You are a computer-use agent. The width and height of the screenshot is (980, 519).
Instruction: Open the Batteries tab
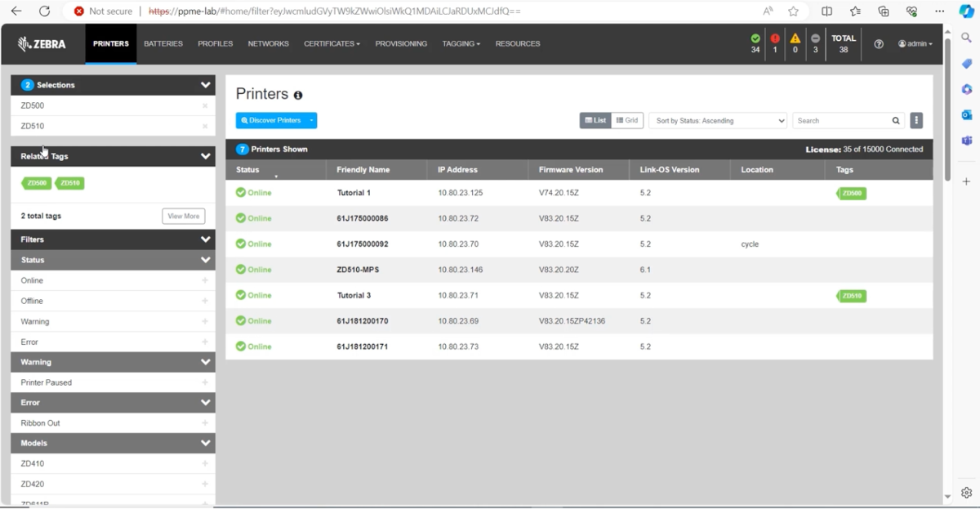click(163, 44)
